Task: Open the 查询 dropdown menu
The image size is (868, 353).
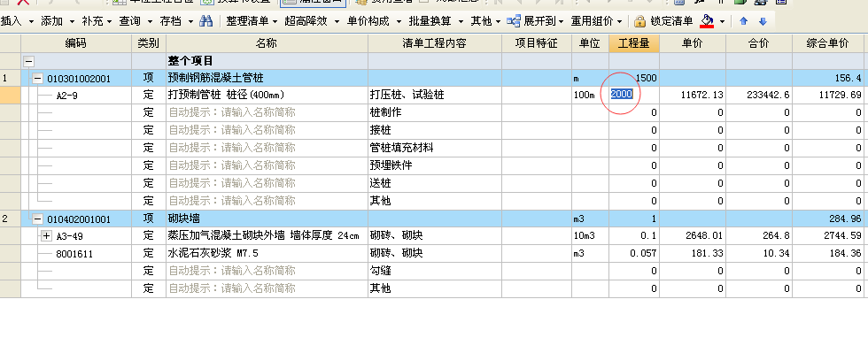Action: 136,21
